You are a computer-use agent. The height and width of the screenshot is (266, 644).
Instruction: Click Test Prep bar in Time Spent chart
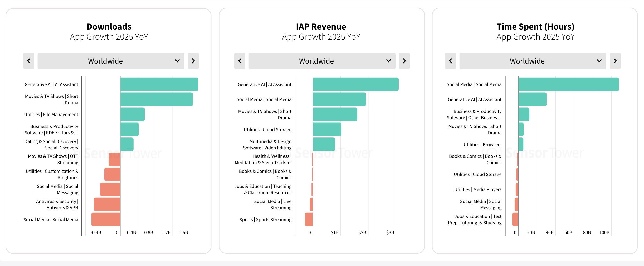click(x=515, y=219)
